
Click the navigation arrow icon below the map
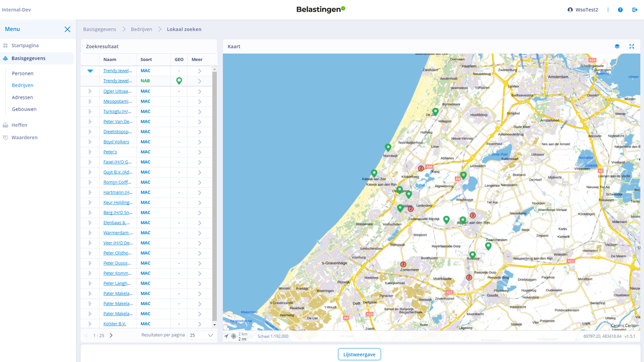point(227,336)
